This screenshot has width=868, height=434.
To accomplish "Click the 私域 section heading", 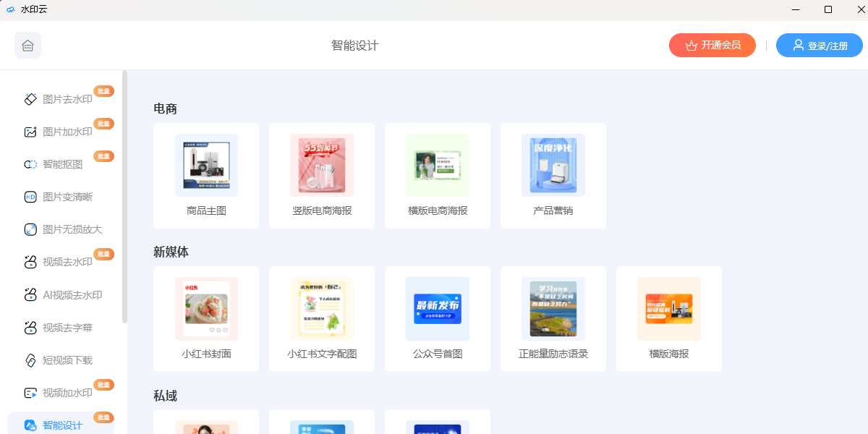I will (x=165, y=396).
